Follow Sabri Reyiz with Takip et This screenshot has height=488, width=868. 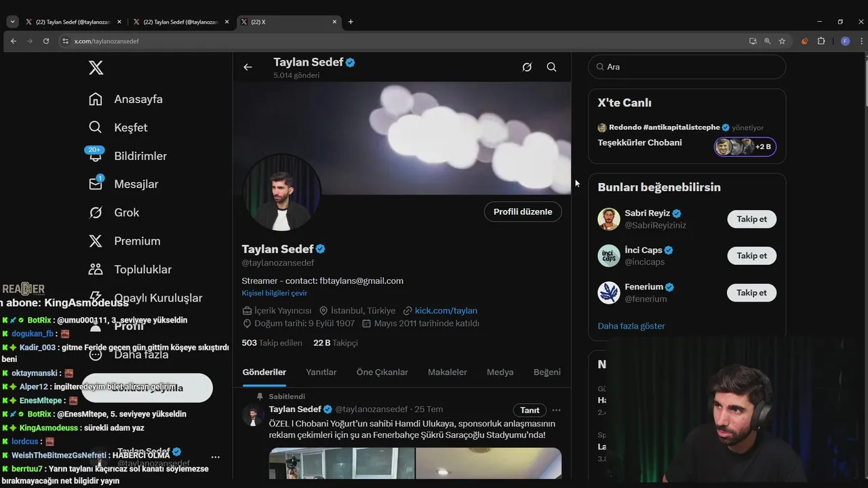click(752, 219)
